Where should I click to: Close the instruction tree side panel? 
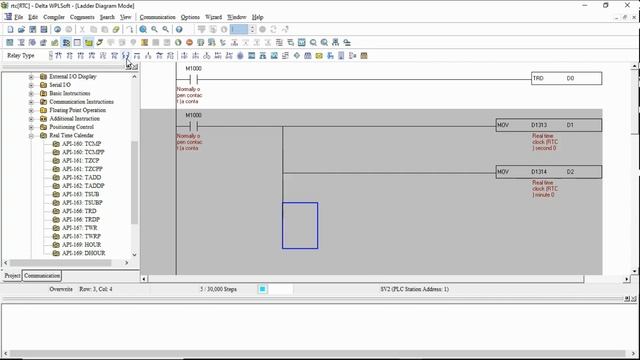(x=136, y=67)
